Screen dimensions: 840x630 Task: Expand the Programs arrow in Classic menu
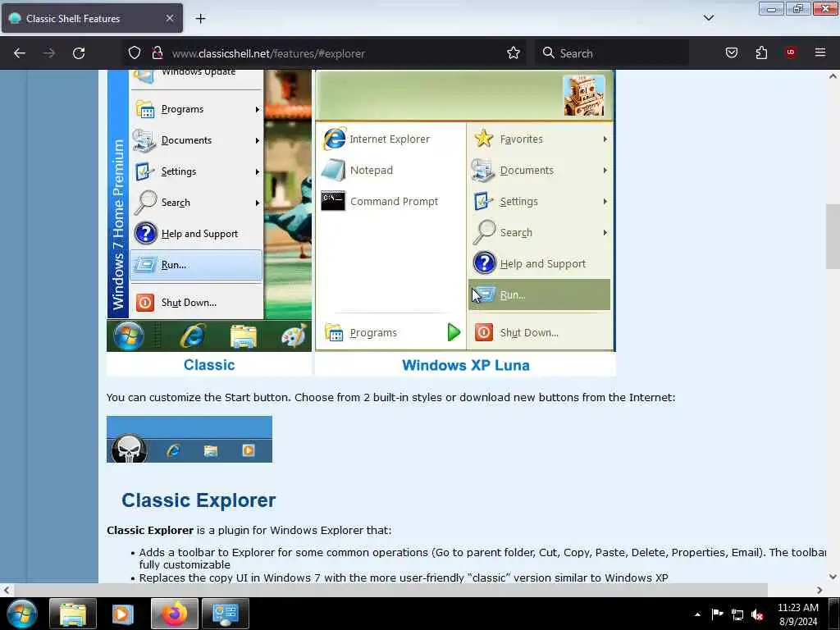pos(257,109)
